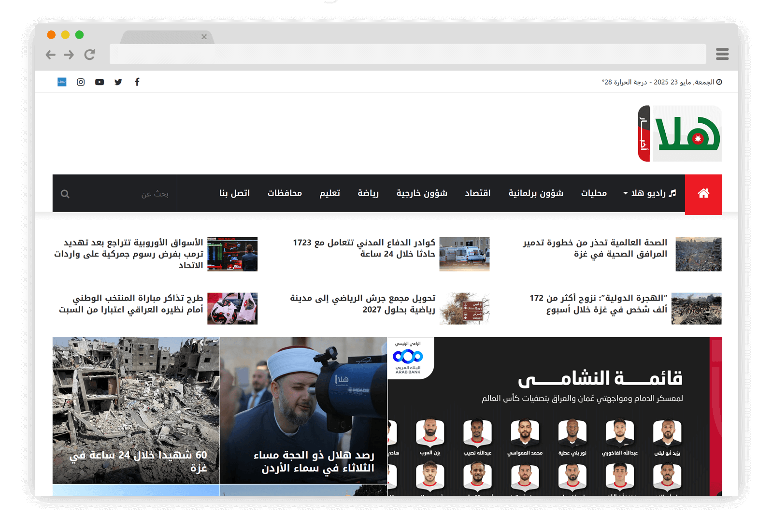
Task: Open the شؤون برلمانية menu item
Action: pos(536,193)
